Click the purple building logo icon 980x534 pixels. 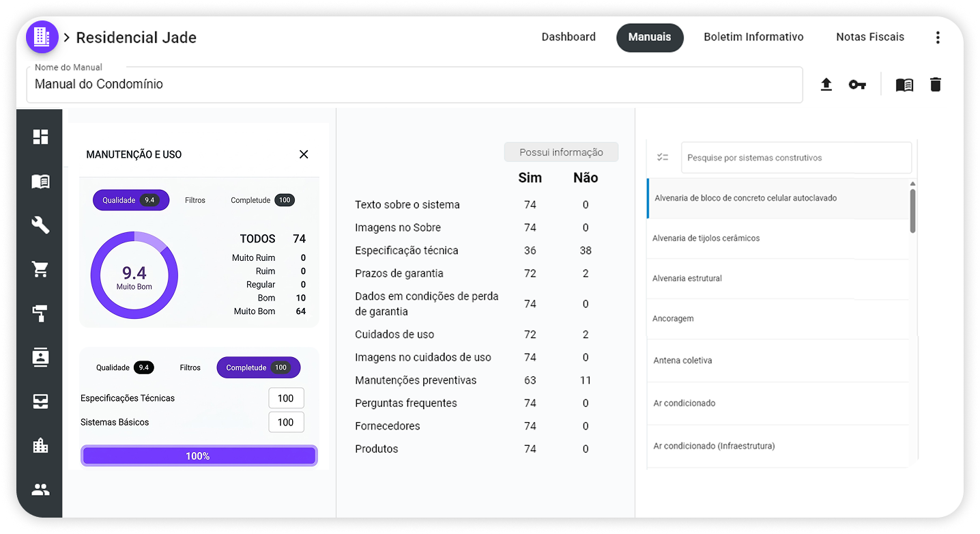tap(42, 37)
